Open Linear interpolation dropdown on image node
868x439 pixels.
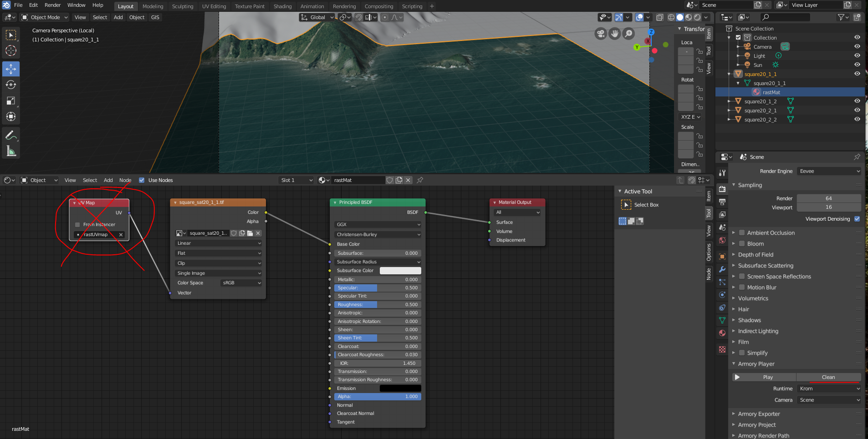219,243
